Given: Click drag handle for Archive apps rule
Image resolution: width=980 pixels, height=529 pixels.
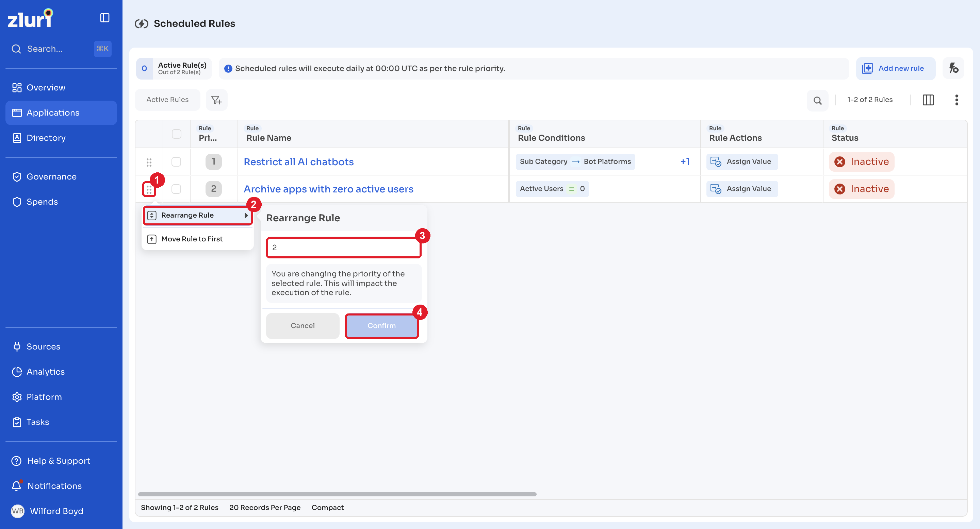Looking at the screenshot, I should (149, 190).
